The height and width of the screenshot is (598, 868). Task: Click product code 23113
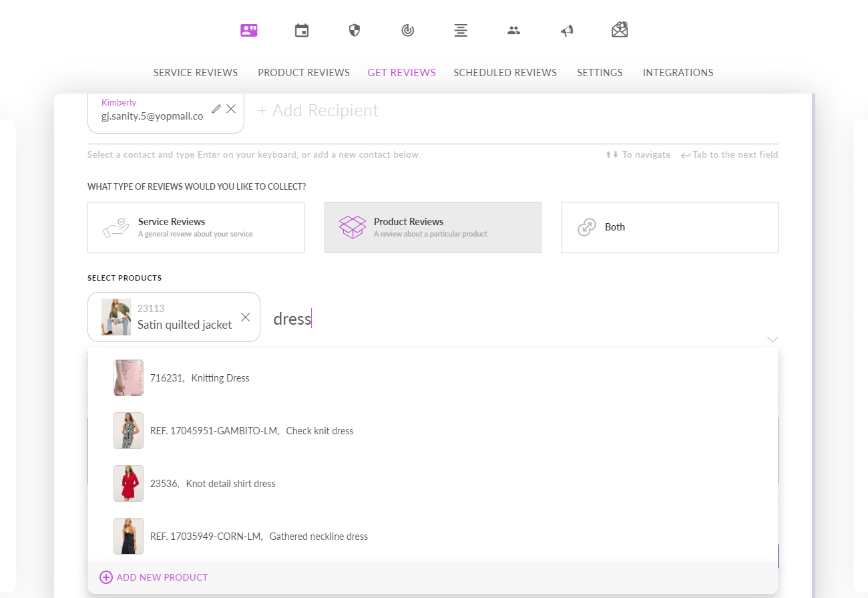coord(151,309)
